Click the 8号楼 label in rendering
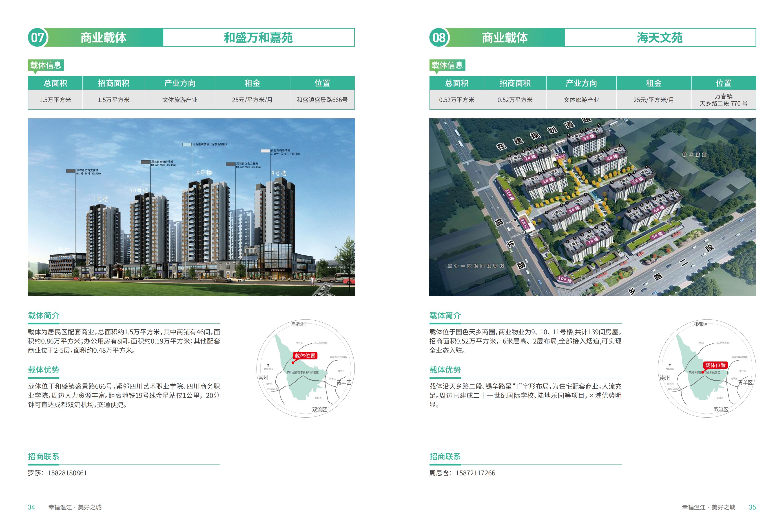 coord(279,173)
